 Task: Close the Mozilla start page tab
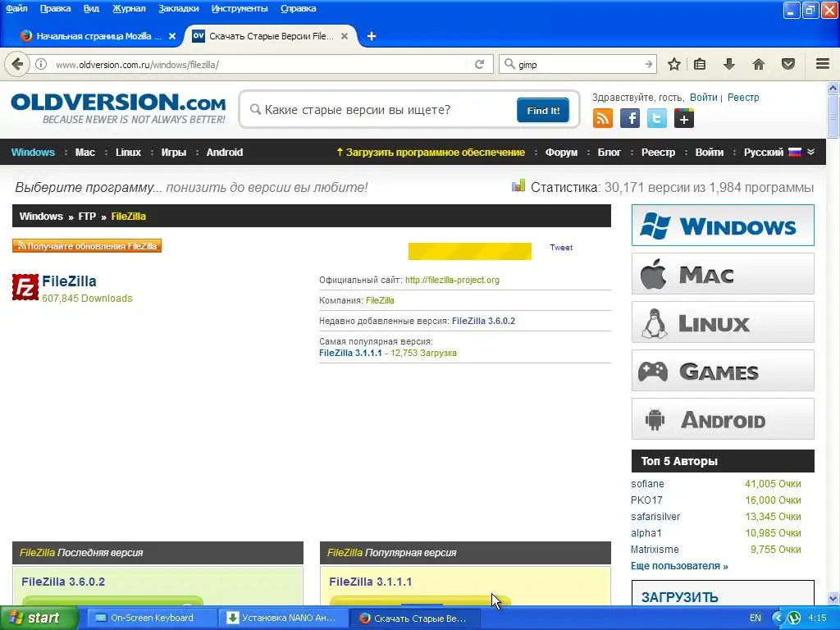tap(172, 36)
